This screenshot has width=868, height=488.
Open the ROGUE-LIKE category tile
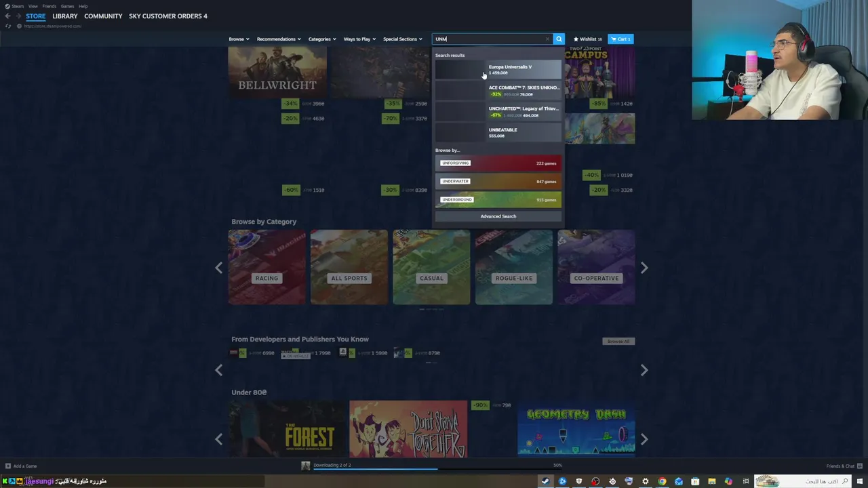pos(514,267)
